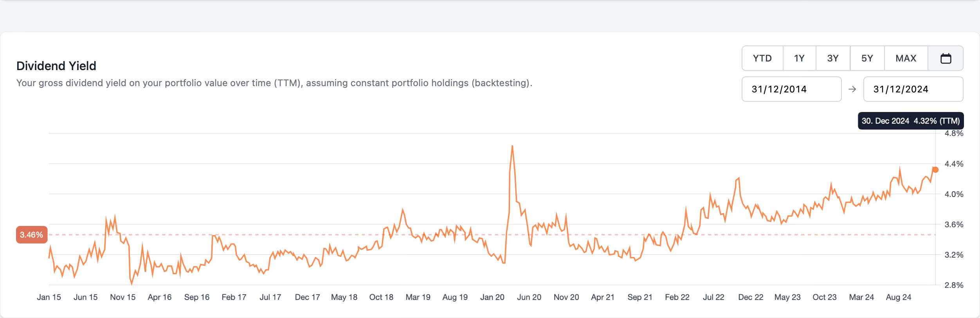
Task: Click the Dec 17 axis label
Action: click(x=308, y=297)
